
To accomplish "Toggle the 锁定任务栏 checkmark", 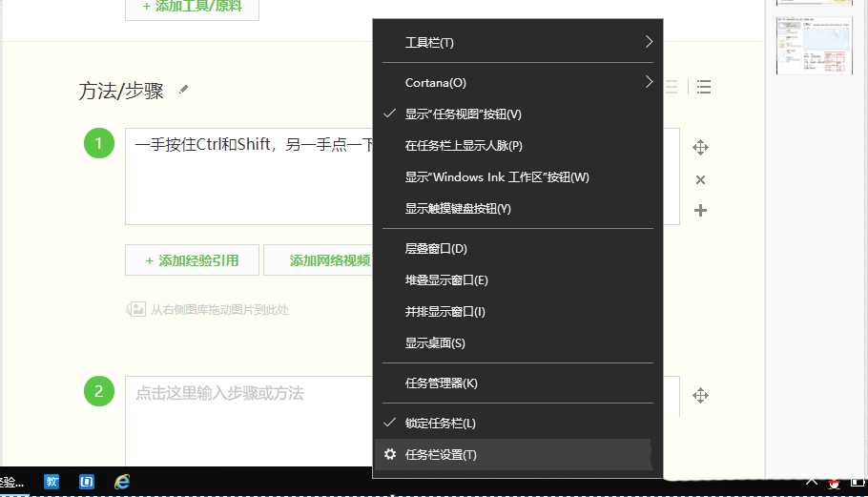I will (x=441, y=423).
